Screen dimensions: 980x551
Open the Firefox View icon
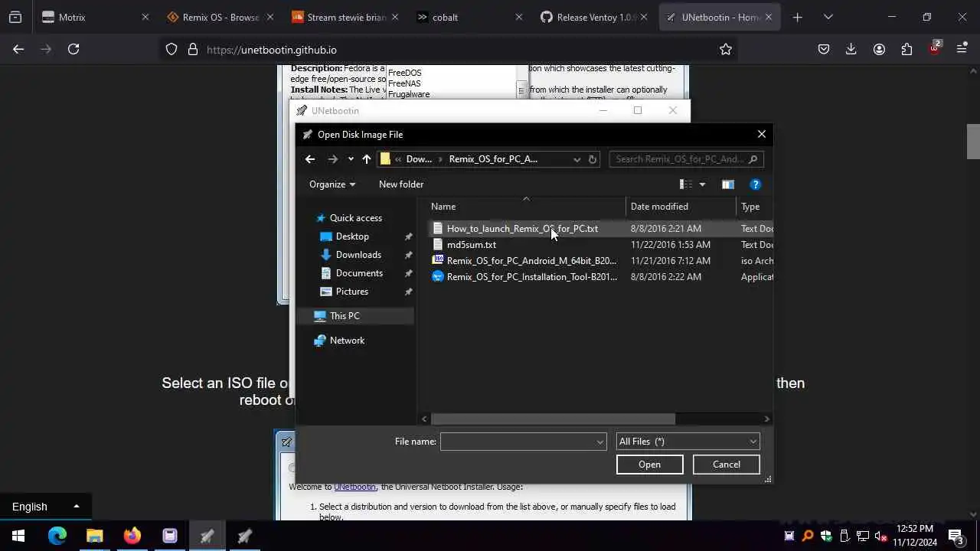15,17
